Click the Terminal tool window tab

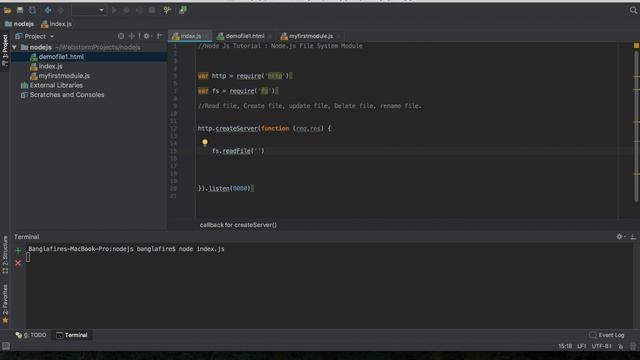72,335
